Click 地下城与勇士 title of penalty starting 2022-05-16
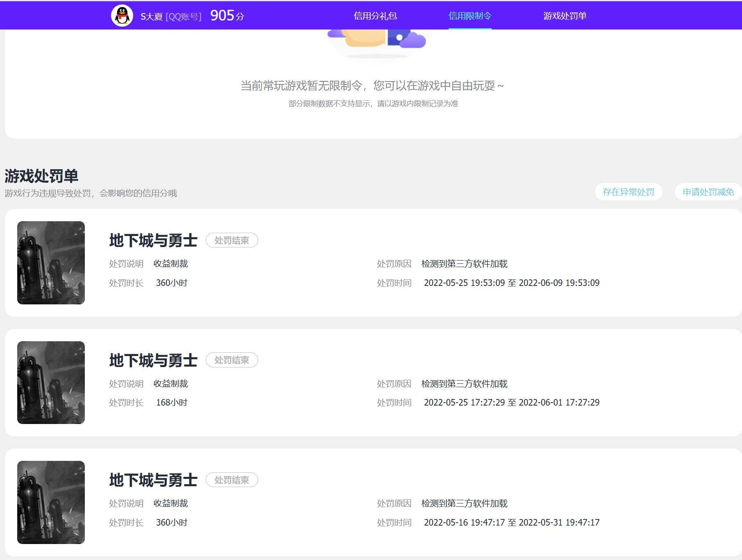The height and width of the screenshot is (560, 742). click(153, 480)
